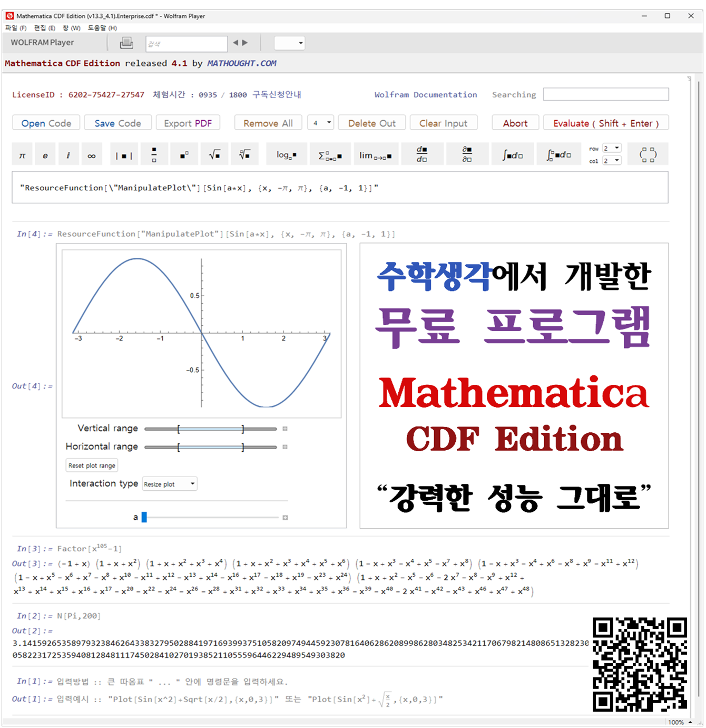Viewport: 706px width, 728px height.
Task: Click the sine curve plot area
Action: [x=202, y=333]
